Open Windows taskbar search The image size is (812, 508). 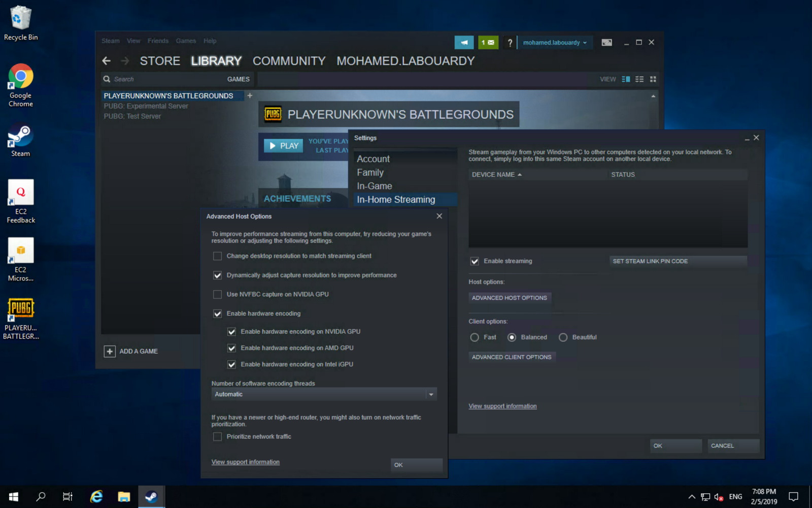coord(41,496)
